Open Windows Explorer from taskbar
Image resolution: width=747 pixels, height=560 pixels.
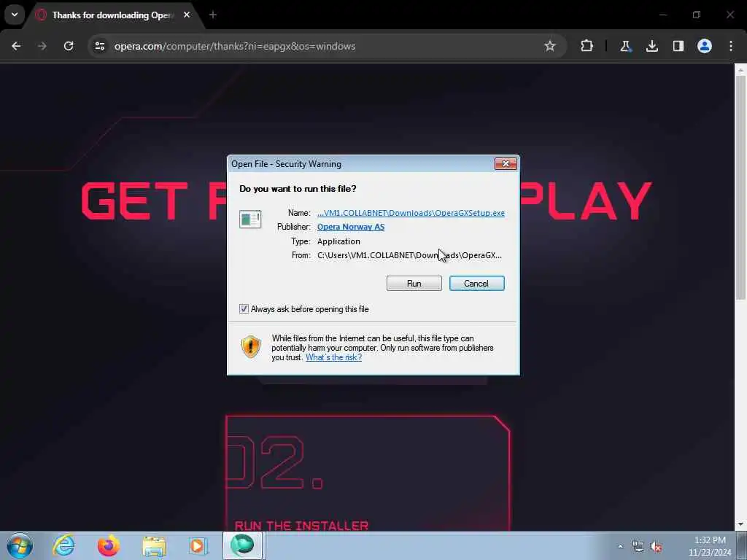[154, 545]
